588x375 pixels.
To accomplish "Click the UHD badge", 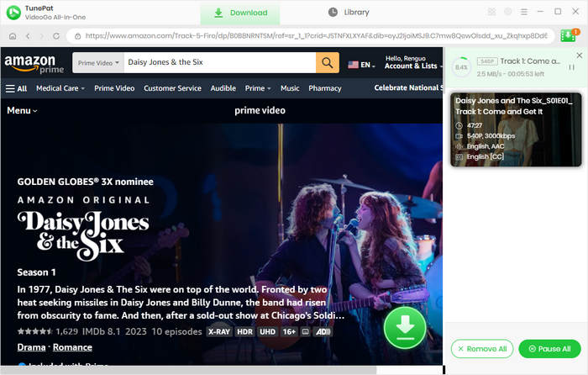I will (x=267, y=332).
